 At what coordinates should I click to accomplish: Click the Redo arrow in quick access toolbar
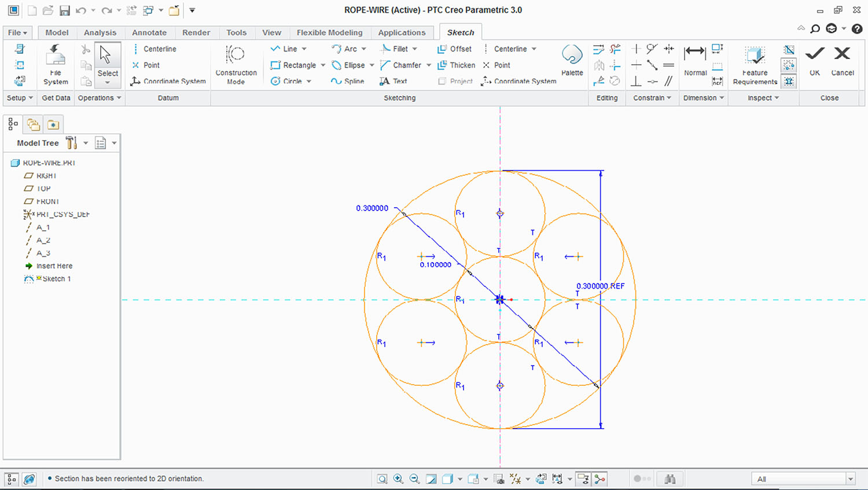(x=106, y=10)
